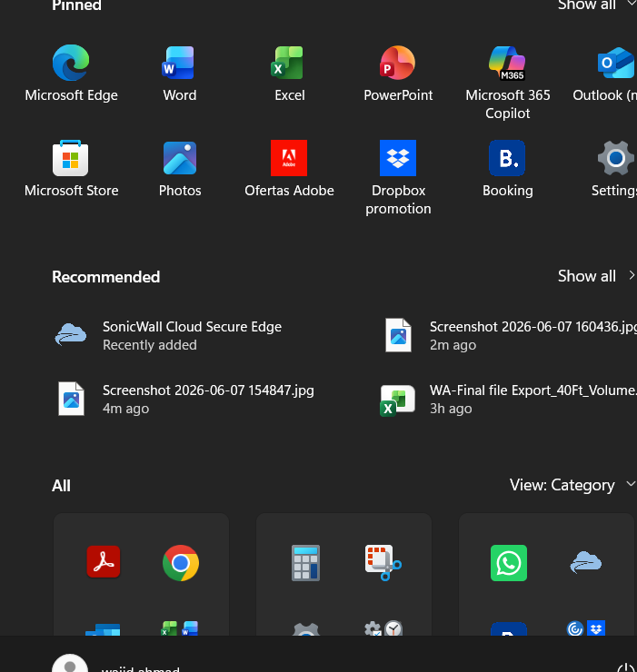Open SonicWall icon in All category
637x672 pixels.
586,562
